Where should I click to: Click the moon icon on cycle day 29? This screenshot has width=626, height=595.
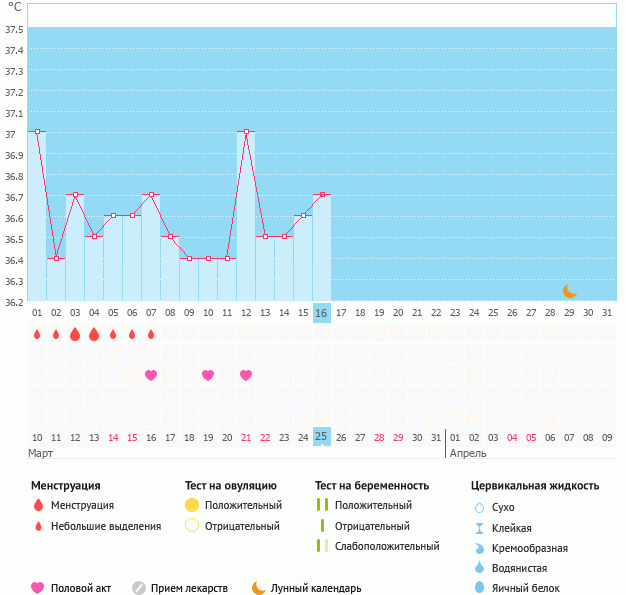[569, 291]
